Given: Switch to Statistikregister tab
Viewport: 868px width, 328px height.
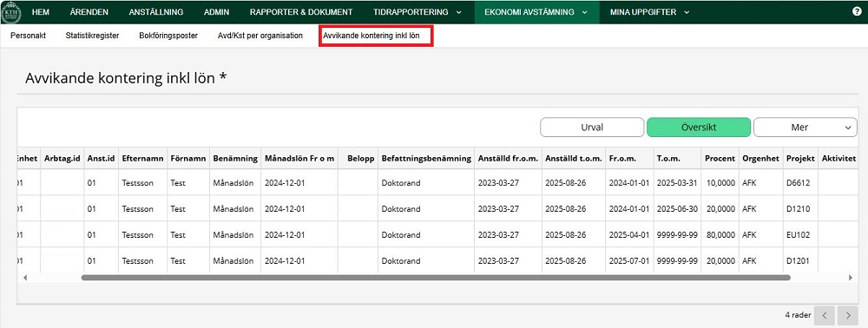Looking at the screenshot, I should 92,36.
